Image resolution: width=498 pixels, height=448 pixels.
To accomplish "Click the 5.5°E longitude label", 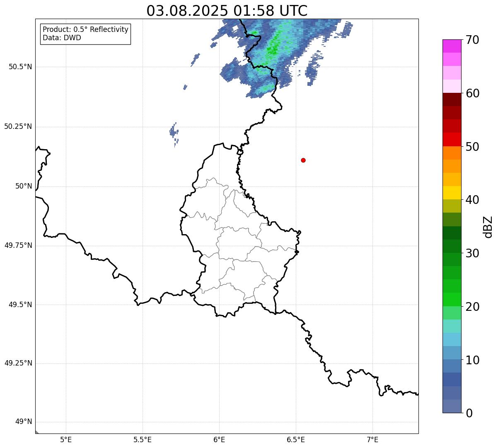I will [x=143, y=439].
